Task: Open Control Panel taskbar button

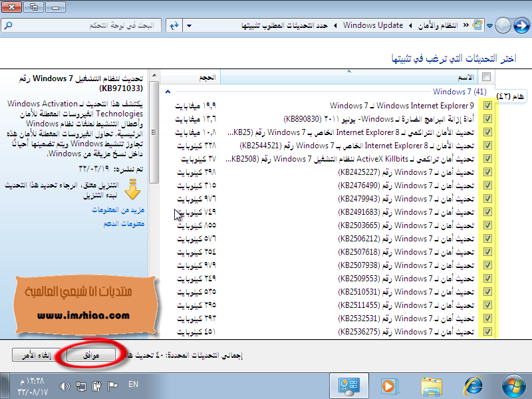Action: (349, 386)
